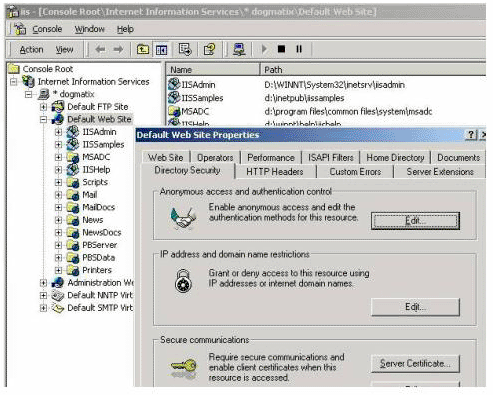This screenshot has width=493, height=395.
Task: Select IISSamples label in the tree
Action: pyautogui.click(x=103, y=145)
